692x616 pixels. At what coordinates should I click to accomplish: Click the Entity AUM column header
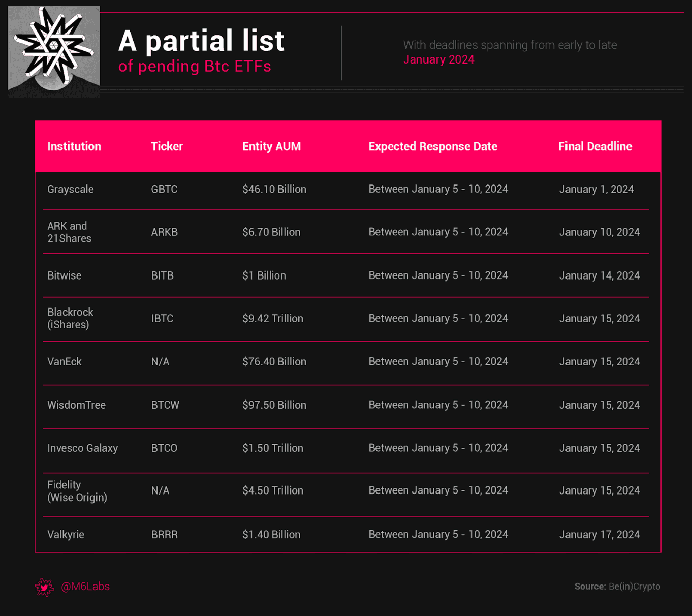271,147
